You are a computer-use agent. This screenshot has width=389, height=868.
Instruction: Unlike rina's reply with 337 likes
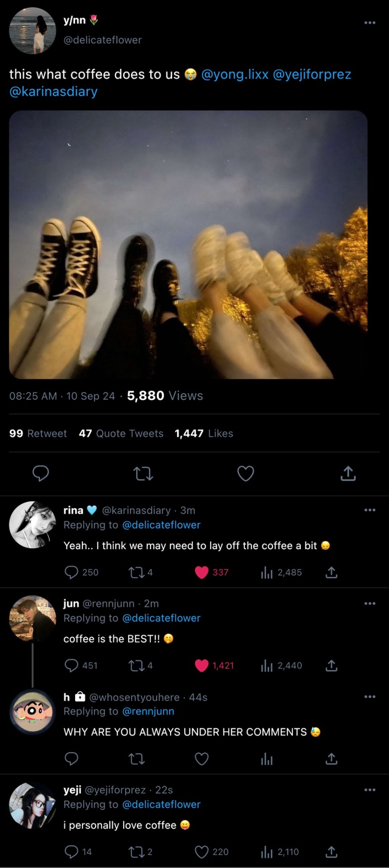click(x=202, y=572)
